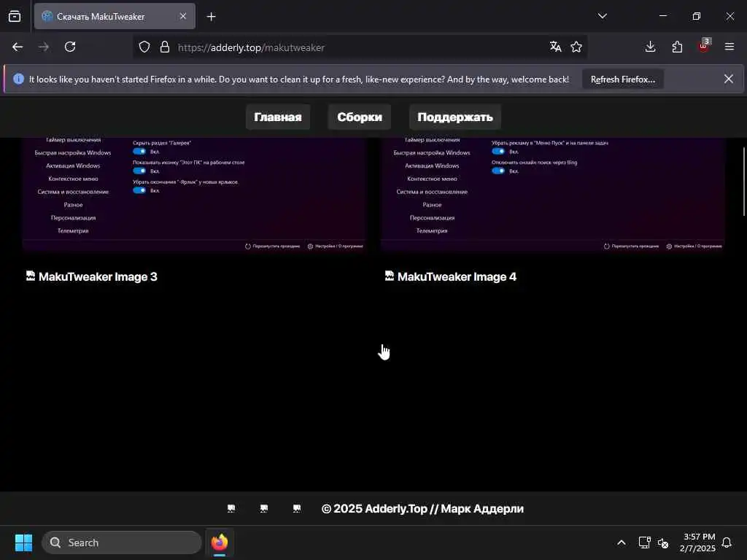Go back to previous page

point(18,47)
